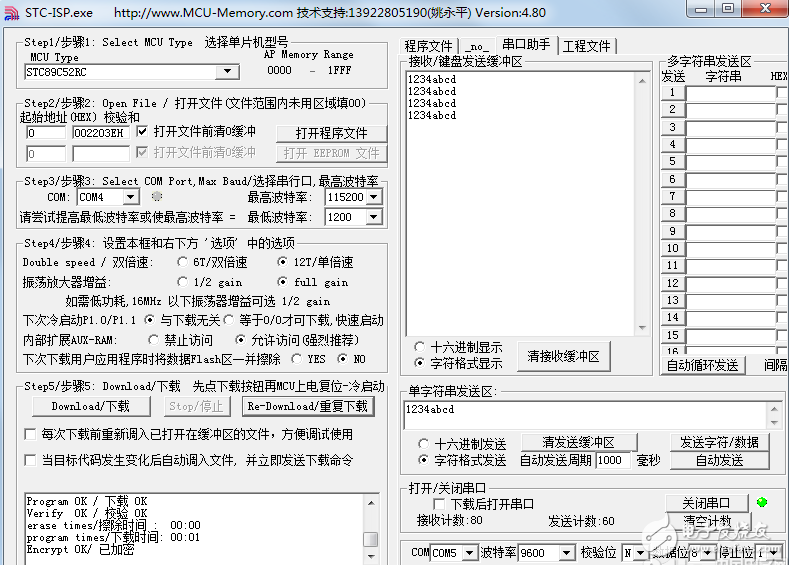Switch to the 程序文件 tab
Screen dimensions: 789x565
click(x=428, y=46)
